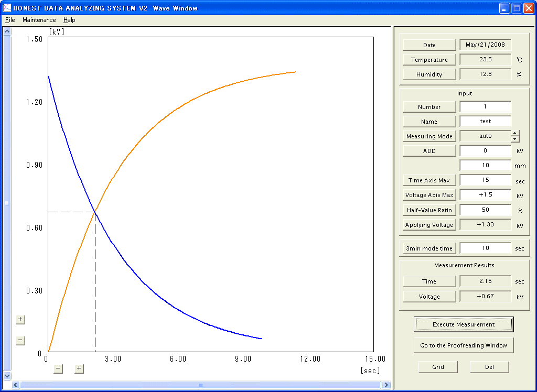This screenshot has width=537, height=392.
Task: Increment Measuring Mode with up spinner arrow
Action: [515, 133]
